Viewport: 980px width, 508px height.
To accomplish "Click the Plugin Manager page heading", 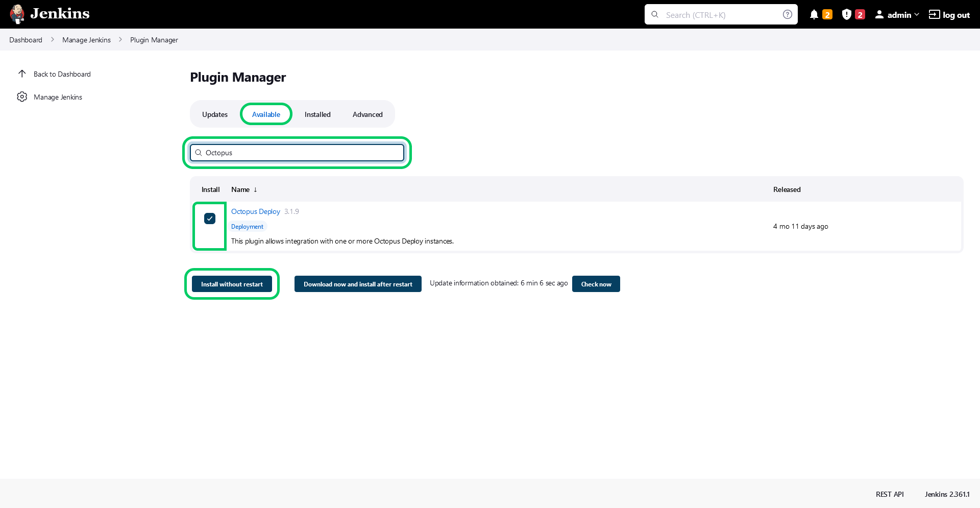I will (x=238, y=77).
